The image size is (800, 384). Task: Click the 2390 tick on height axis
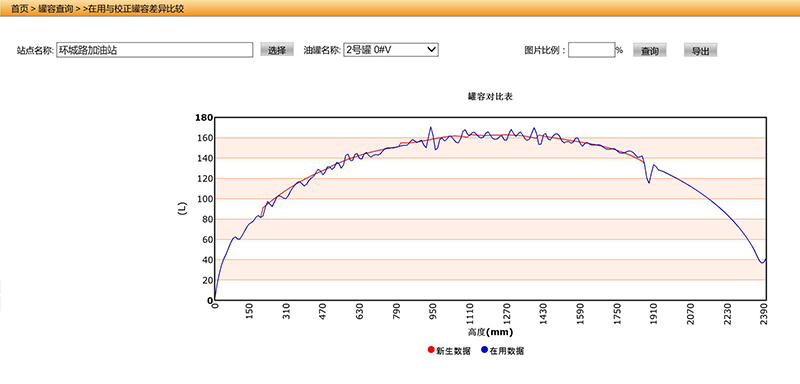tap(762, 312)
